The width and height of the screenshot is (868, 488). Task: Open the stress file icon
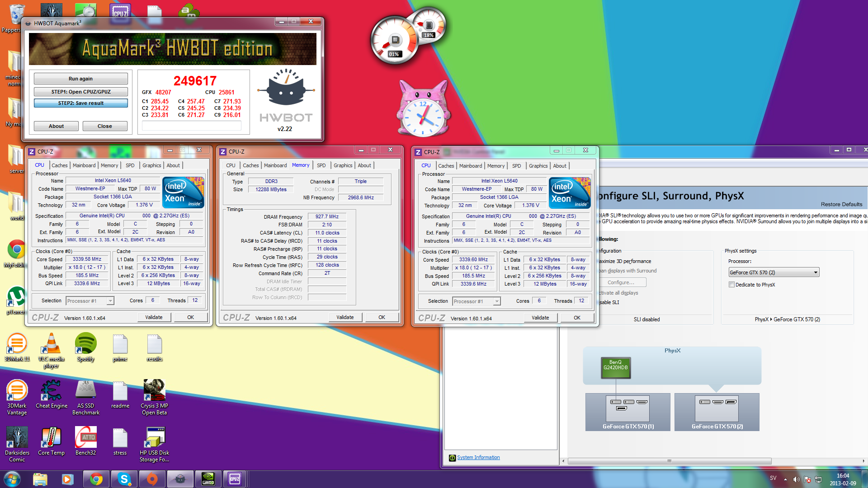tap(120, 441)
